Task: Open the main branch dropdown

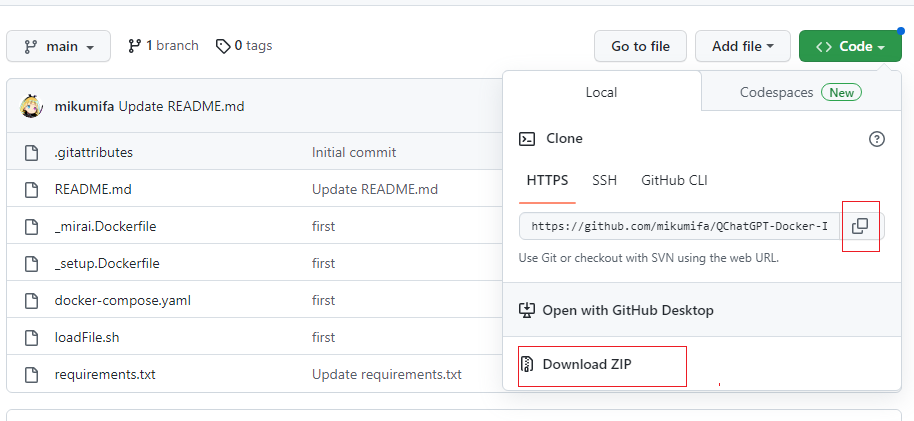Action: (59, 47)
